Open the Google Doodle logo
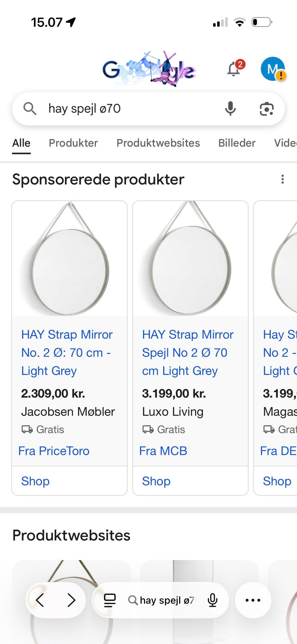 pyautogui.click(x=149, y=69)
